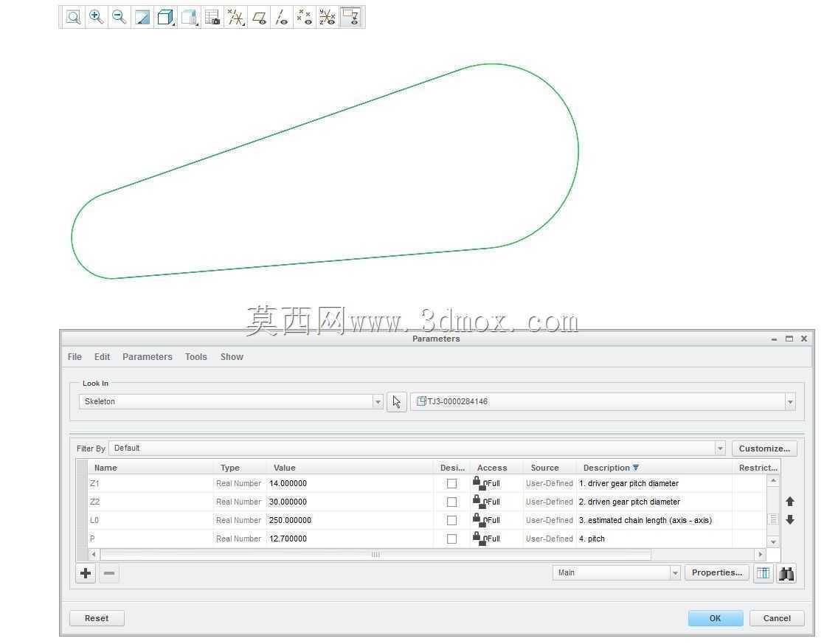Remove parameter with the minus icon

tap(109, 573)
